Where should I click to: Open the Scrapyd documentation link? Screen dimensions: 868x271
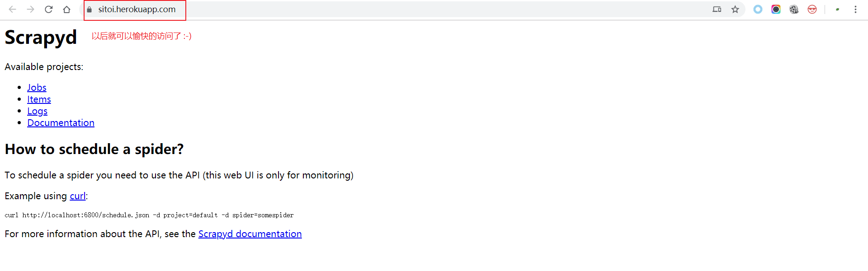(x=250, y=234)
